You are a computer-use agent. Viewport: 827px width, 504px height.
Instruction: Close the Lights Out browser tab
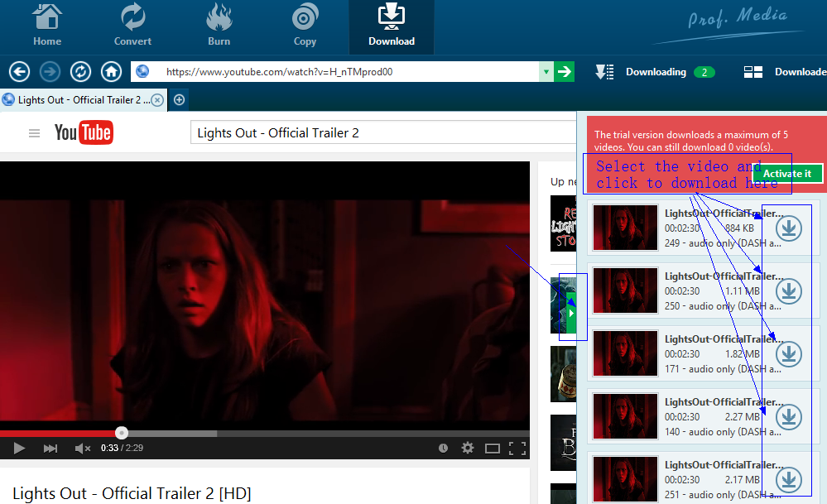pyautogui.click(x=157, y=100)
